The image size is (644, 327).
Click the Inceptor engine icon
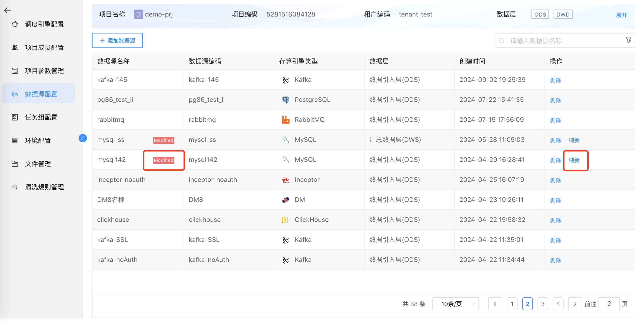coord(285,180)
